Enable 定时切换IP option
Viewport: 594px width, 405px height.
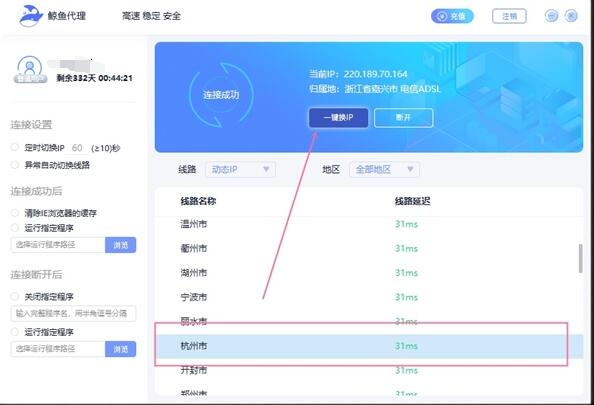click(x=15, y=147)
